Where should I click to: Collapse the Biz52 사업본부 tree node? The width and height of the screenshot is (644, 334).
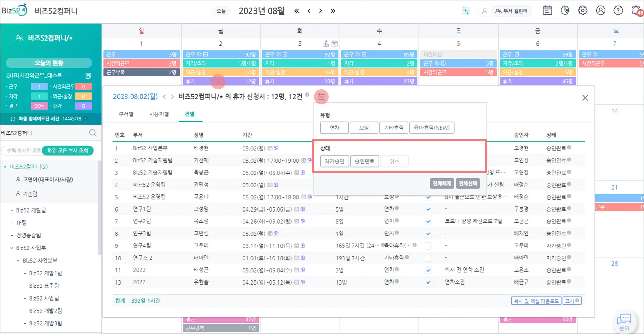click(18, 261)
